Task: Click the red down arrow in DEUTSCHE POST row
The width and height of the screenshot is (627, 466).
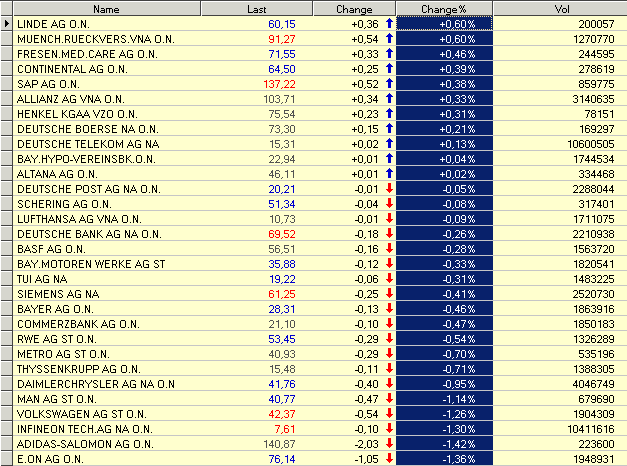Action: point(389,189)
